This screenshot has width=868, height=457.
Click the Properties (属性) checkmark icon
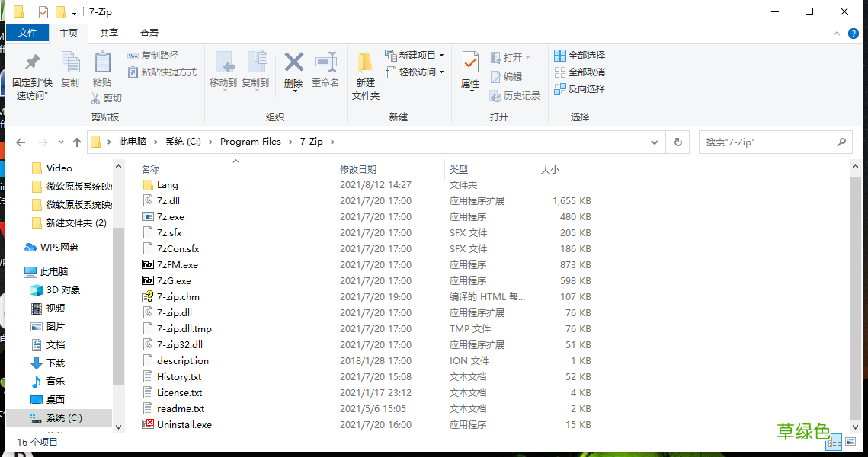tap(470, 62)
